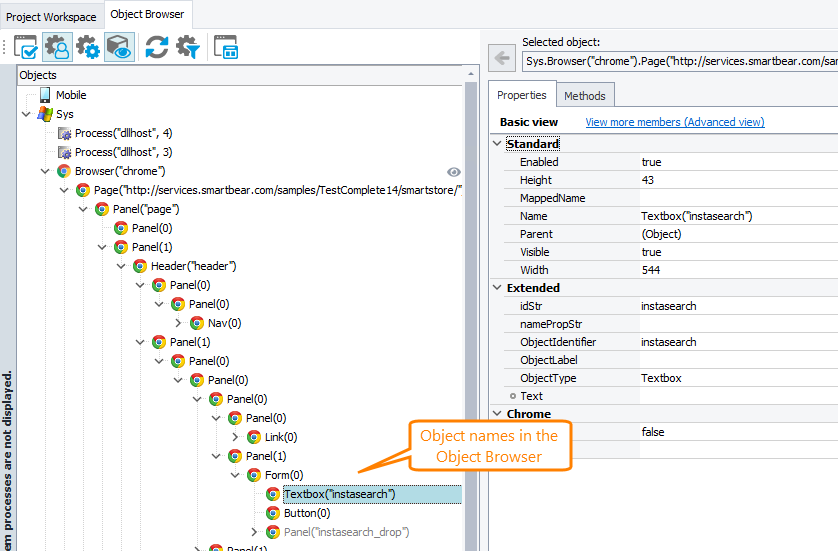Collapse the Sys tree node
The image size is (838, 551).
[x=27, y=114]
